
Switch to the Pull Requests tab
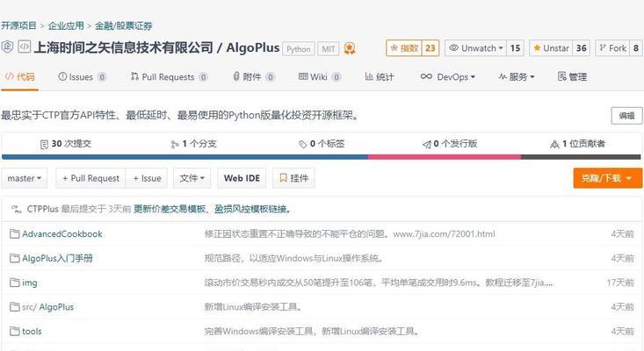[170, 76]
